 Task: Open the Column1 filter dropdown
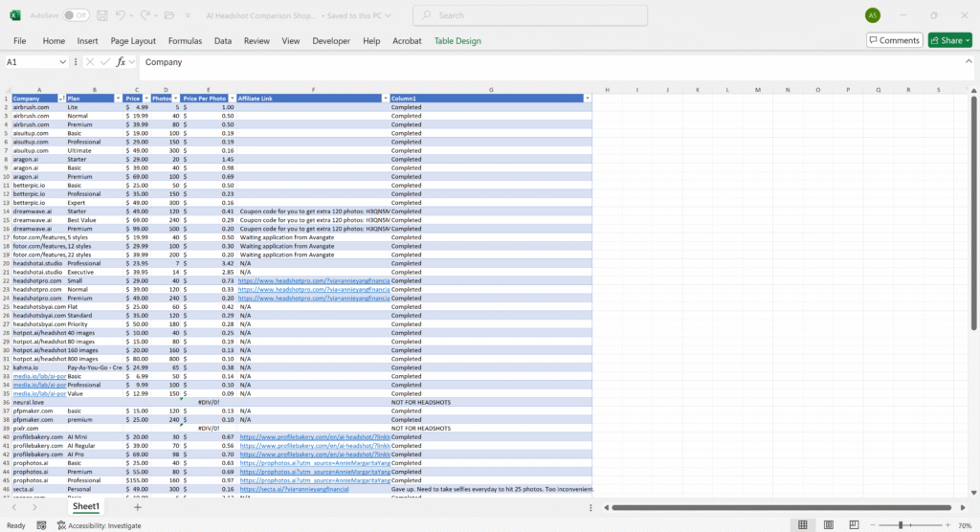click(x=588, y=99)
